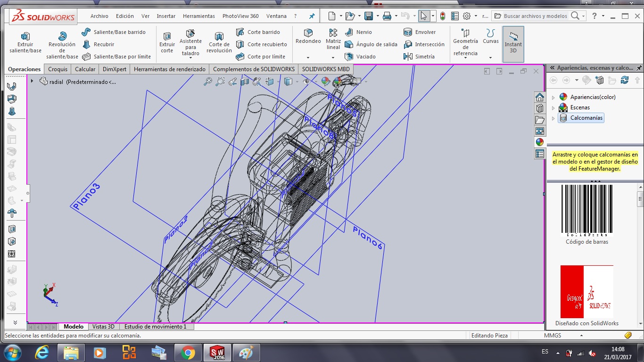The width and height of the screenshot is (644, 362).
Task: Click the zoom to area icon
Action: click(220, 82)
